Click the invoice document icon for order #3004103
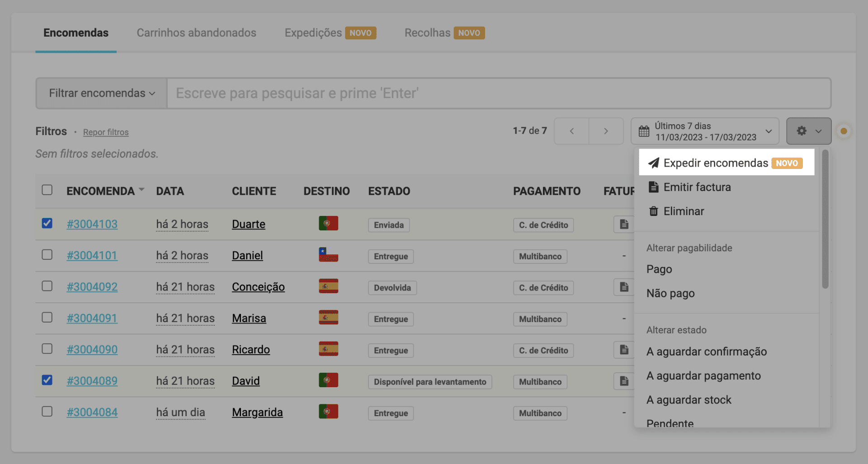868x464 pixels. pos(624,224)
